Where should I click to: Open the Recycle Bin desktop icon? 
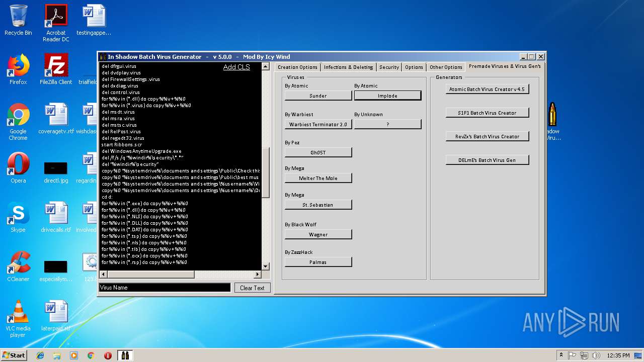point(18,20)
